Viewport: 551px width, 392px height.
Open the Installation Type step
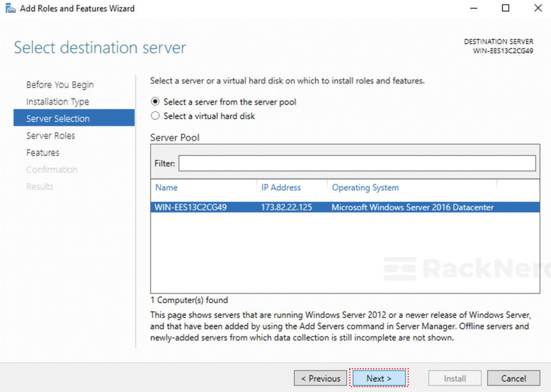click(x=58, y=102)
